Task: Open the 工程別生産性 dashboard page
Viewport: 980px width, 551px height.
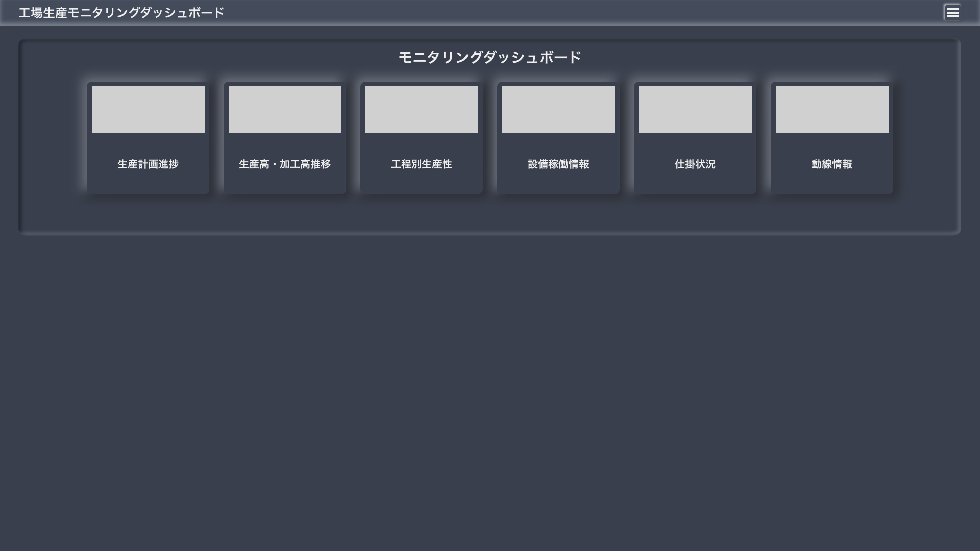Action: point(421,164)
